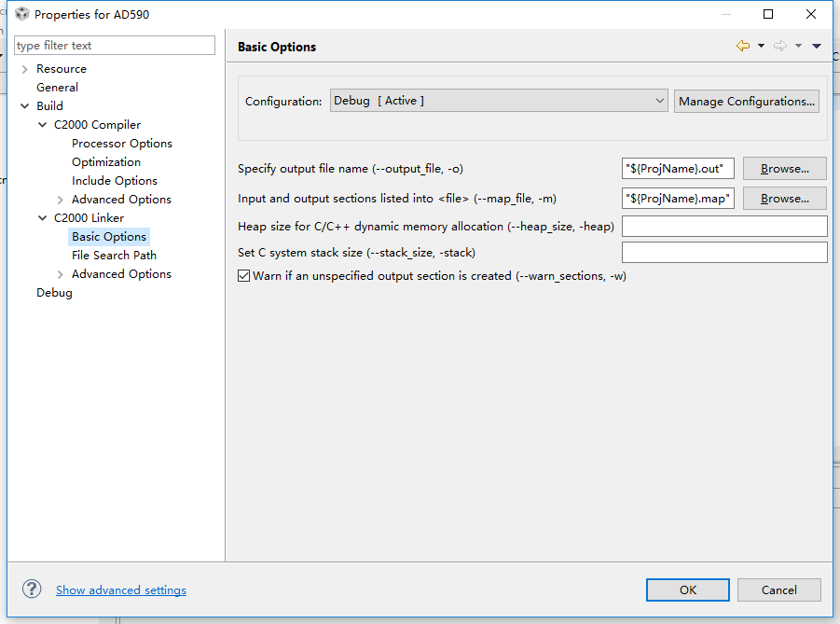
Task: Select Processor Options in the tree
Action: click(x=121, y=144)
